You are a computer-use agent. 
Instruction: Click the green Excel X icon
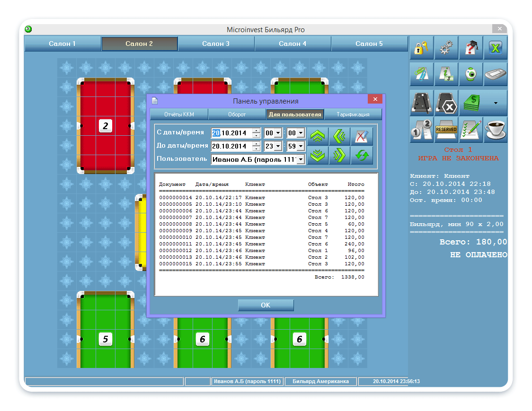pyautogui.click(x=495, y=48)
